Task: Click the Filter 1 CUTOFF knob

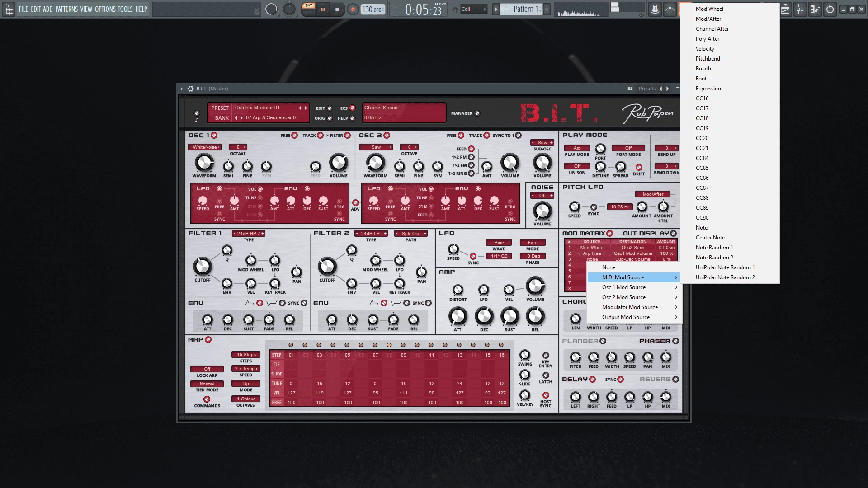Action: [x=203, y=267]
